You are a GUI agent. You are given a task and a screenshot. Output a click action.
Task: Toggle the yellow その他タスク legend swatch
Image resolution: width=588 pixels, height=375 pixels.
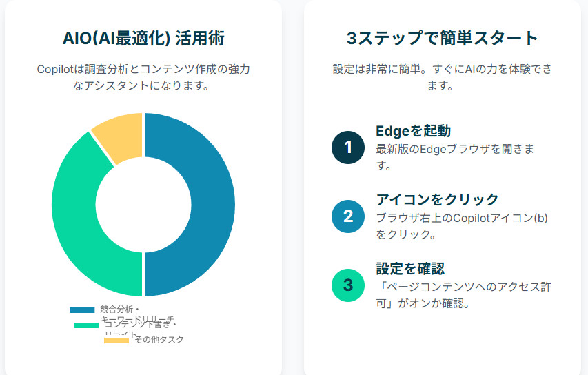(x=116, y=340)
